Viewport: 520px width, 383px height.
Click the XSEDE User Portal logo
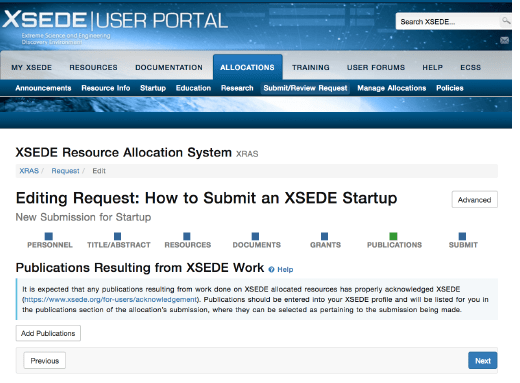pyautogui.click(x=115, y=26)
